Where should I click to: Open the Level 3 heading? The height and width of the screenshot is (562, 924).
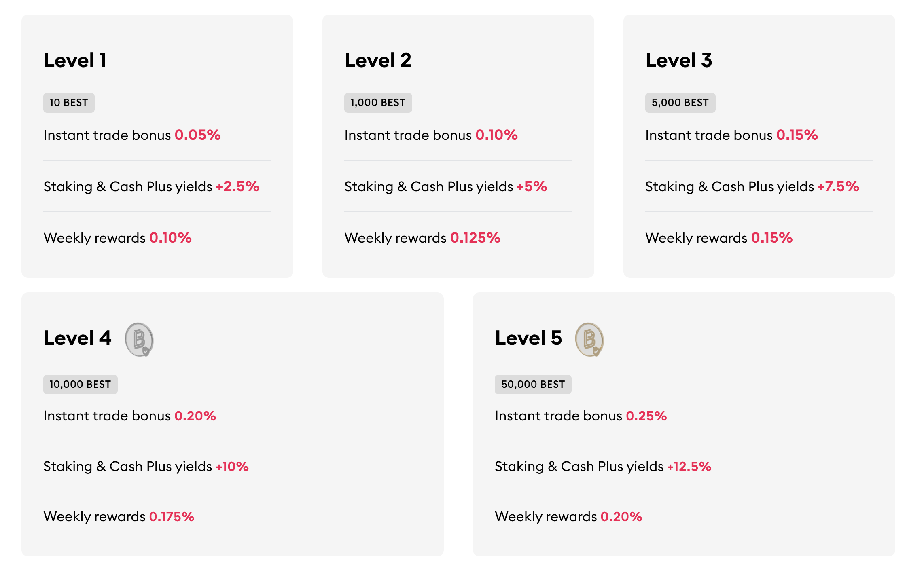[x=679, y=60]
